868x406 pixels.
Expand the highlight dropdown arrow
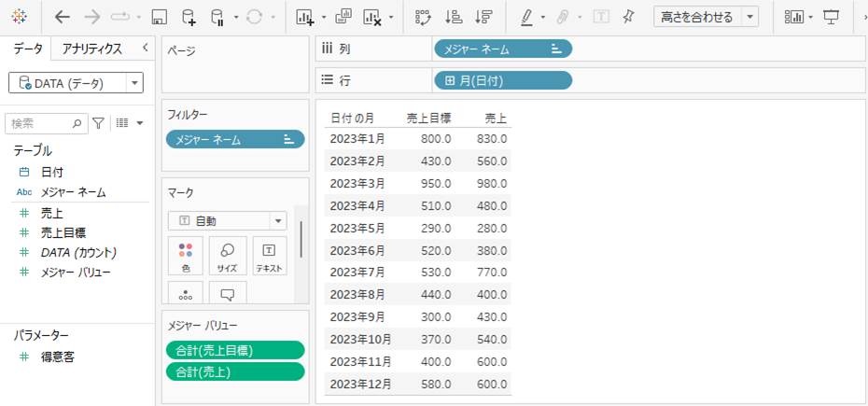[543, 18]
